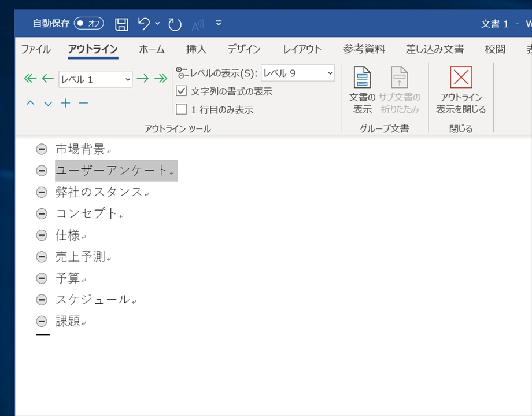The width and height of the screenshot is (532, 416).
Task: Click the Redo icon in title bar
Action: [175, 24]
